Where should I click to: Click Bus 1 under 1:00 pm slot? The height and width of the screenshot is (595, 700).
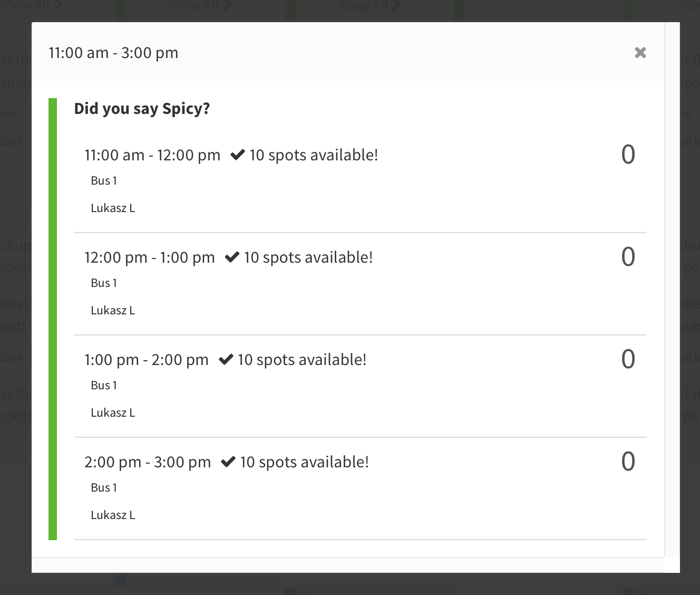click(x=104, y=385)
